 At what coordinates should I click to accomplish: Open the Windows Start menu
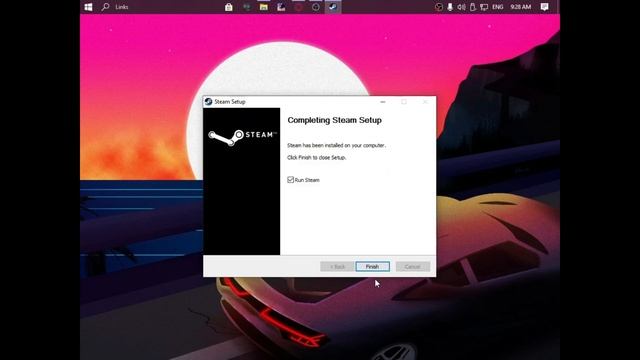tap(88, 7)
